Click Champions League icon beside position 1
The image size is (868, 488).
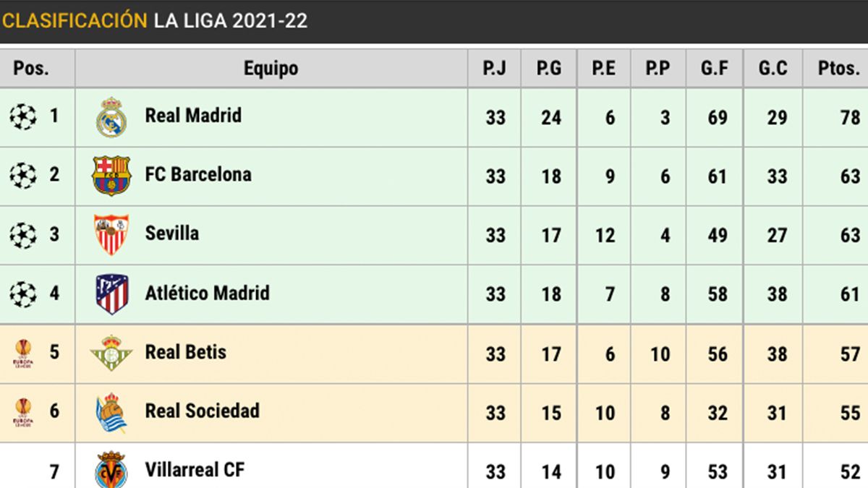point(23,116)
